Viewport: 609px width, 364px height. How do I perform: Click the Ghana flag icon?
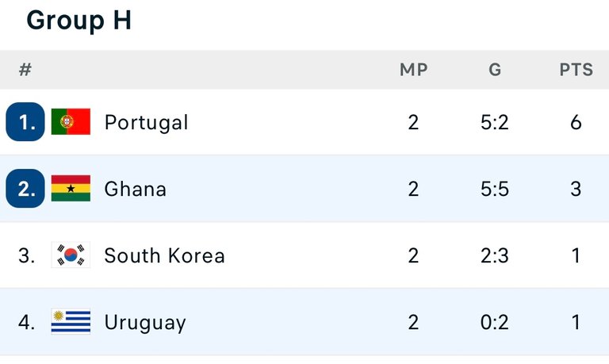(71, 189)
